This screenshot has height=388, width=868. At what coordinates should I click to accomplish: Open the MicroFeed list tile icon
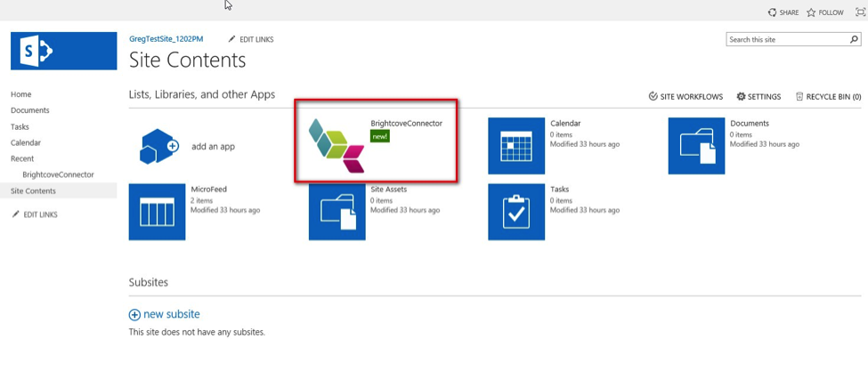click(157, 212)
